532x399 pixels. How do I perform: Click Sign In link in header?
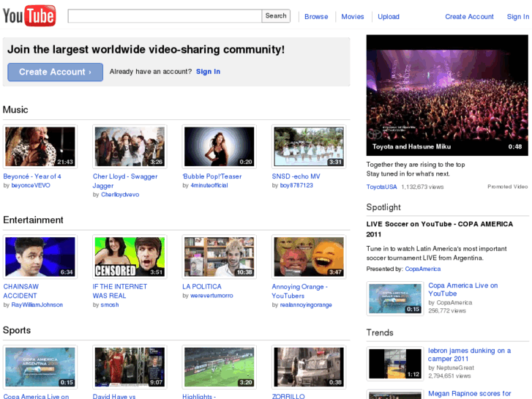click(x=518, y=17)
